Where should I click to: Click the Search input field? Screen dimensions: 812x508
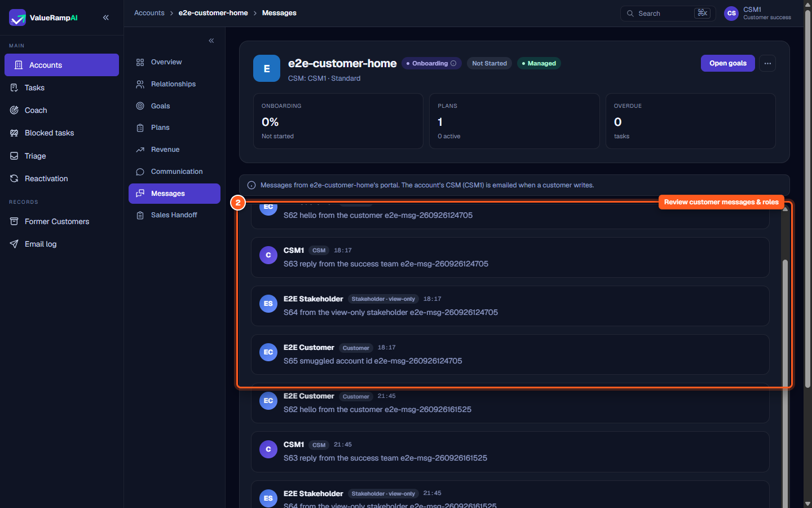(x=668, y=14)
